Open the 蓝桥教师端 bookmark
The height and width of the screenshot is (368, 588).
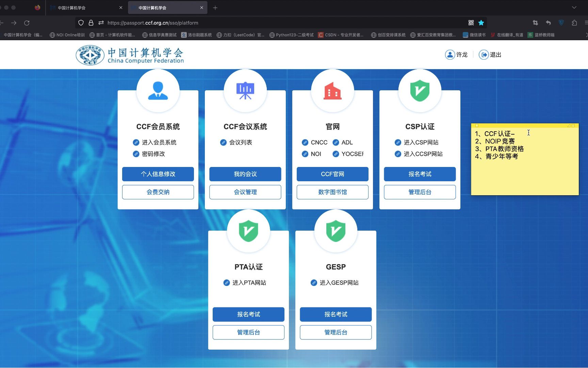[541, 35]
